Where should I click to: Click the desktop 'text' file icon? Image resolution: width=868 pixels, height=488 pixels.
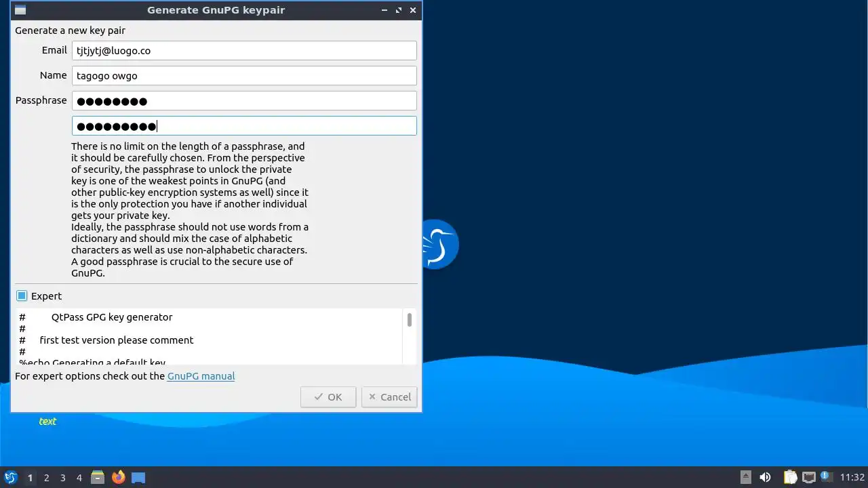pyautogui.click(x=47, y=421)
